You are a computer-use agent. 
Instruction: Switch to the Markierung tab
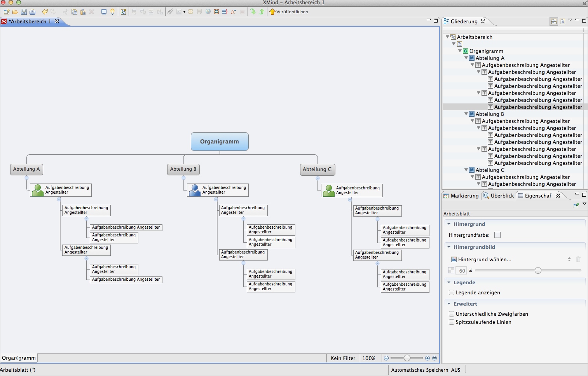click(x=461, y=196)
